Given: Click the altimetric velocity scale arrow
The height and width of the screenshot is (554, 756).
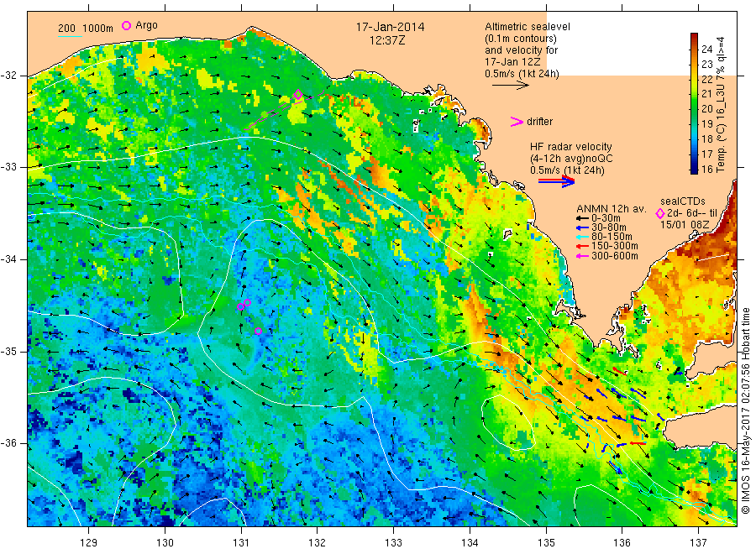Looking at the screenshot, I should click(x=511, y=86).
